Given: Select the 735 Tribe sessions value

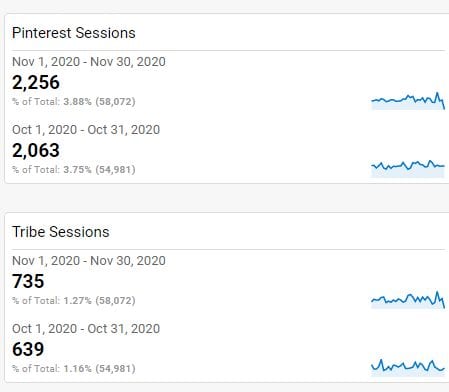Looking at the screenshot, I should (28, 281).
